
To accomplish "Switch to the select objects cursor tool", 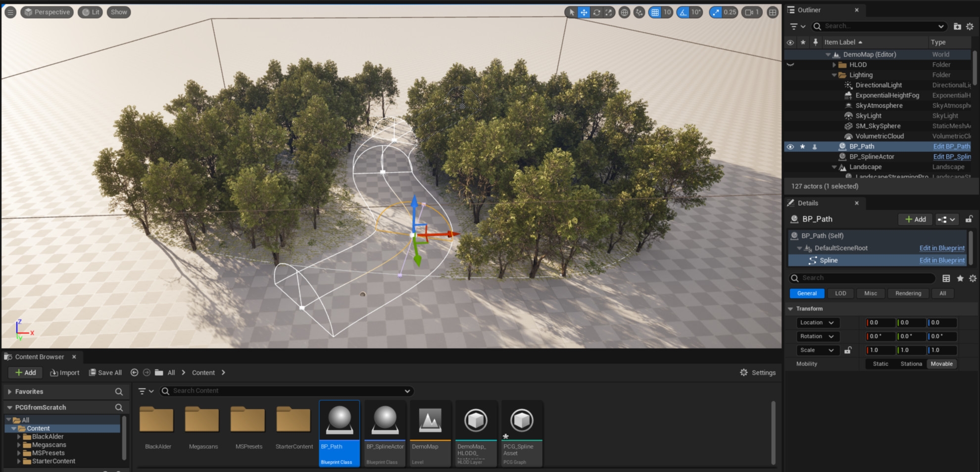I will pos(572,12).
